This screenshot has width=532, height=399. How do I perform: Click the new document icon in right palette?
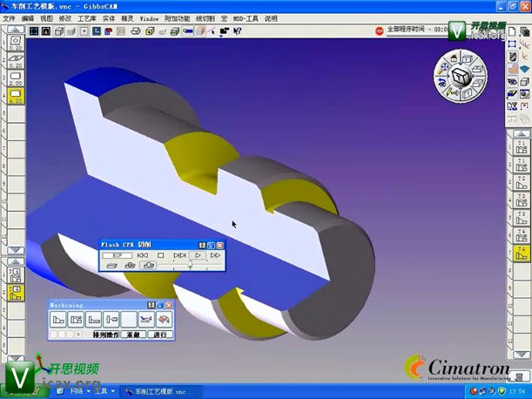point(512,31)
